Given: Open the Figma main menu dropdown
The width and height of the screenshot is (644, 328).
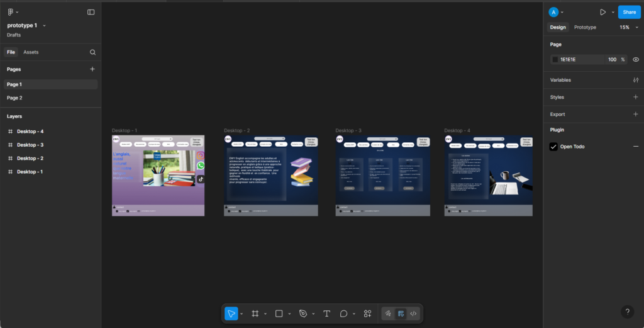Looking at the screenshot, I should 13,12.
